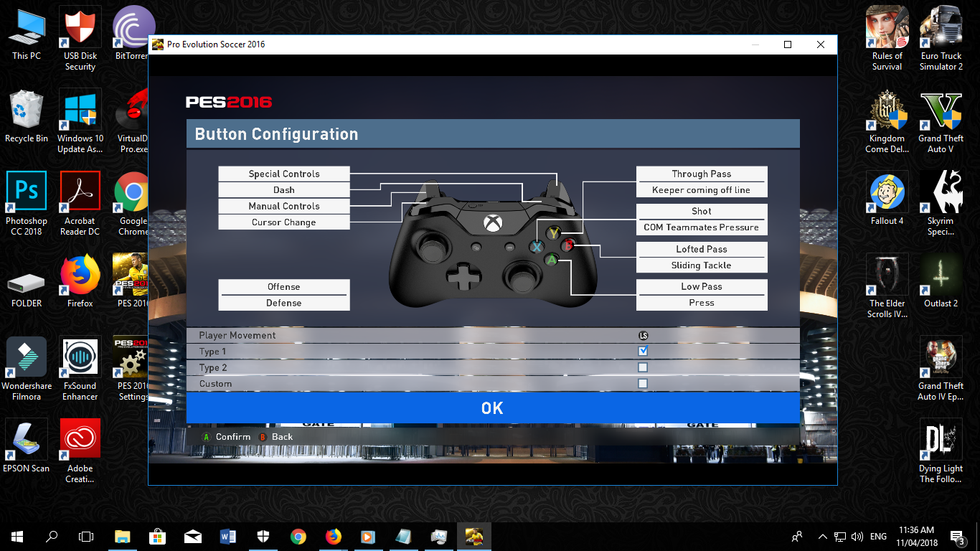This screenshot has width=980, height=551.
Task: Open the Windows Start menu
Action: click(17, 536)
